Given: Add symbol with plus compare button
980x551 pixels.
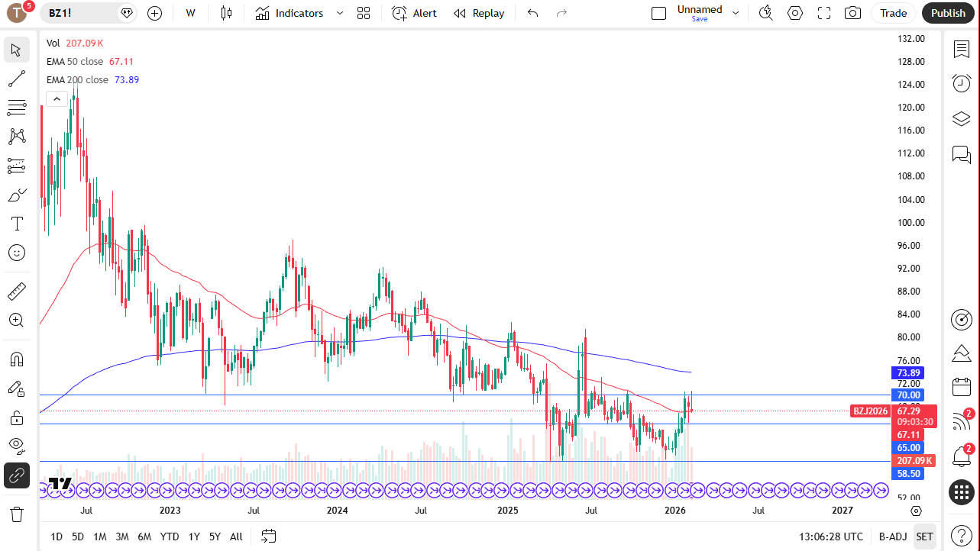Looking at the screenshot, I should point(155,13).
